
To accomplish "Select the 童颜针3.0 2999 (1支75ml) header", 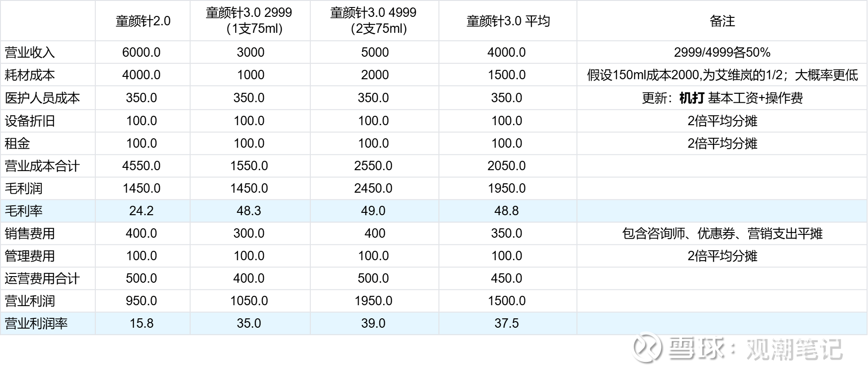I will coord(249,21).
